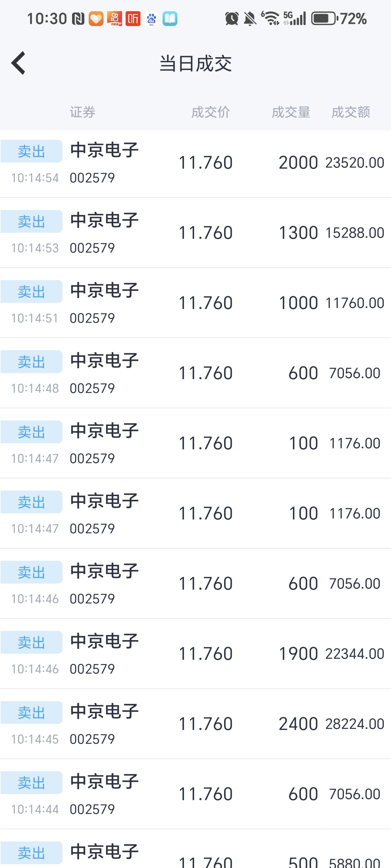Sort by the 成交量 column header

[x=291, y=112]
